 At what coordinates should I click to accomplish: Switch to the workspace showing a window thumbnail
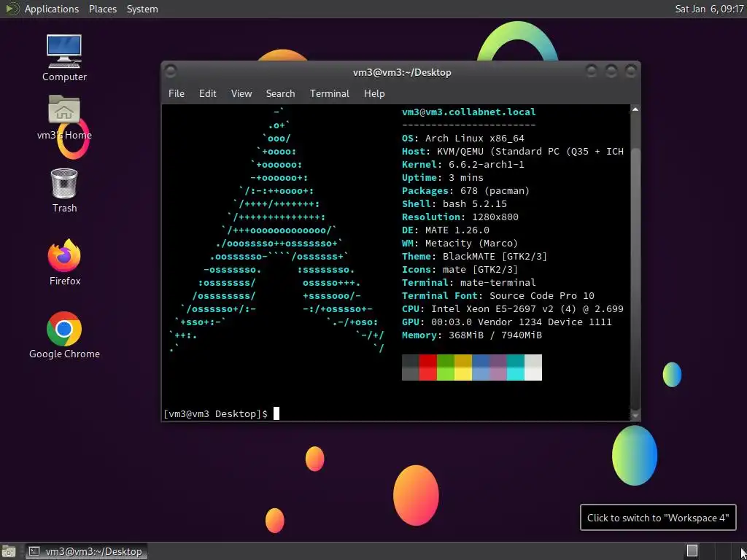point(692,551)
